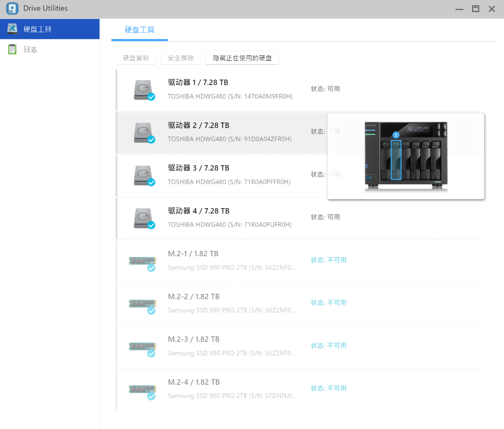The width and height of the screenshot is (504, 429).
Task: Toggle 隐藏正在使用的硬盘 button
Action: click(242, 58)
